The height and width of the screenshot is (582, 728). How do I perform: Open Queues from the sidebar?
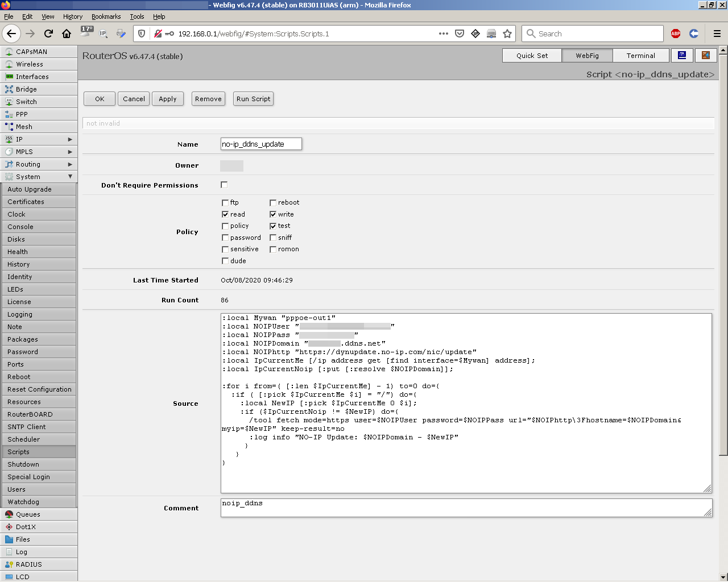[x=28, y=514]
